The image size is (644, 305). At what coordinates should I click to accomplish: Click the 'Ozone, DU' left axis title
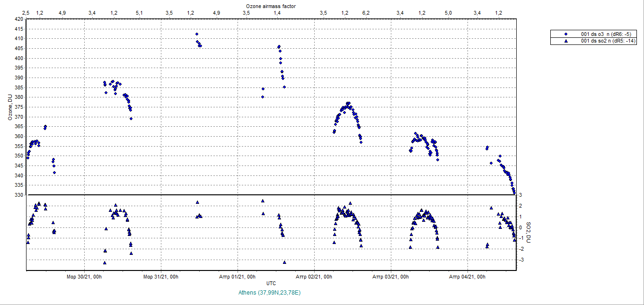pyautogui.click(x=10, y=107)
